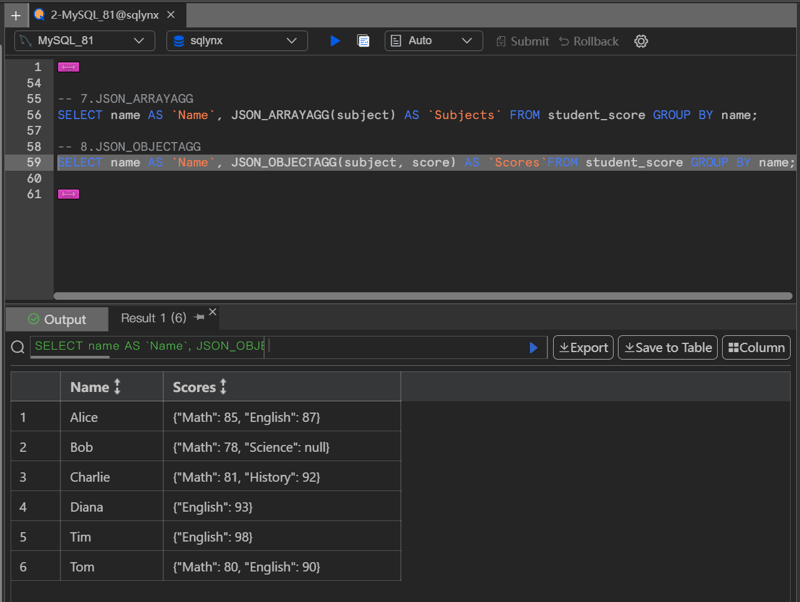Select result row number 6
The width and height of the screenshot is (800, 602).
[x=35, y=567]
